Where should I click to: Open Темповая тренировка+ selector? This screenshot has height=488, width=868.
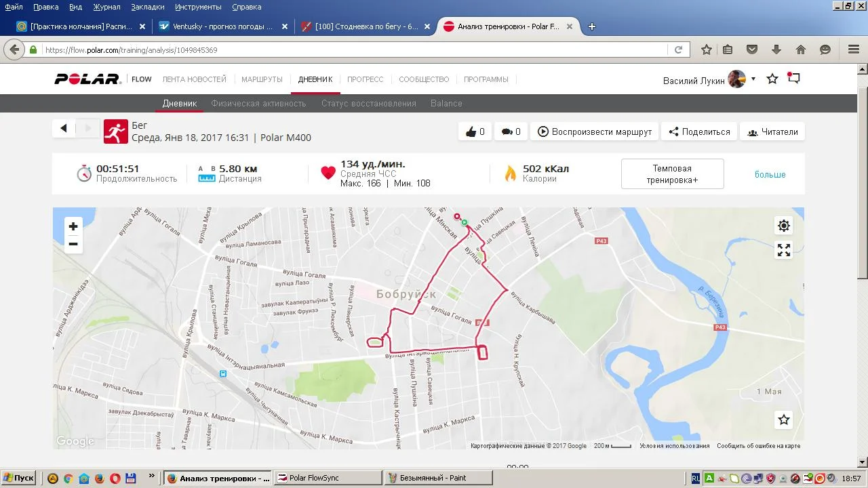point(672,174)
